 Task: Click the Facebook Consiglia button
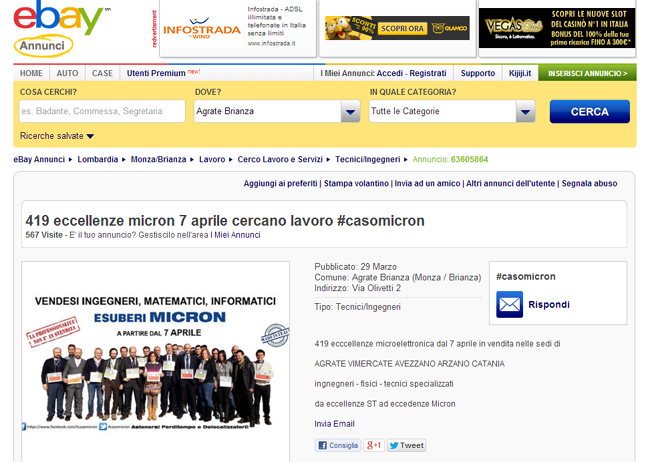[x=337, y=445]
